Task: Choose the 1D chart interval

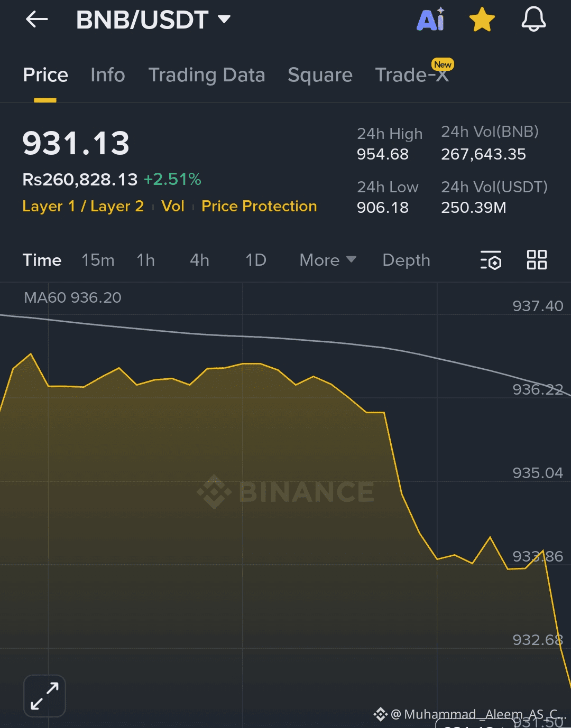Action: (255, 260)
